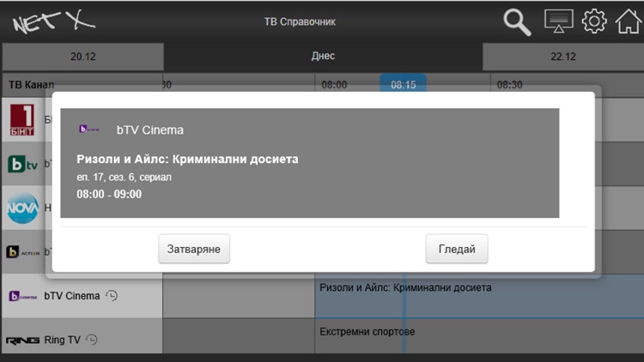Image resolution: width=644 pixels, height=362 pixels.
Task: Click clock icon next to Ring TV
Action: click(92, 340)
